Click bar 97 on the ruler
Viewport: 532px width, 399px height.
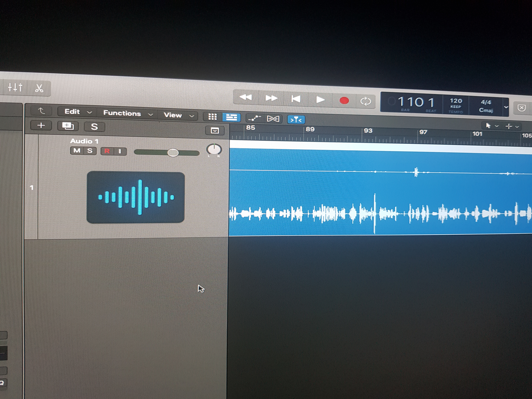point(423,132)
